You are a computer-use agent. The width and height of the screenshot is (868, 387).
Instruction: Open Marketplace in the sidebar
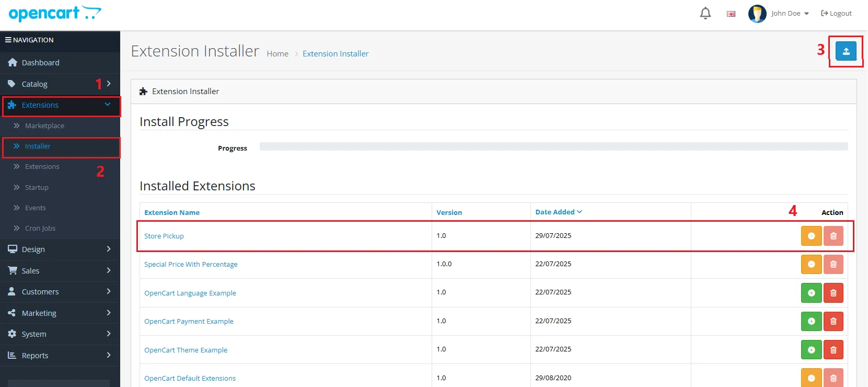click(44, 126)
